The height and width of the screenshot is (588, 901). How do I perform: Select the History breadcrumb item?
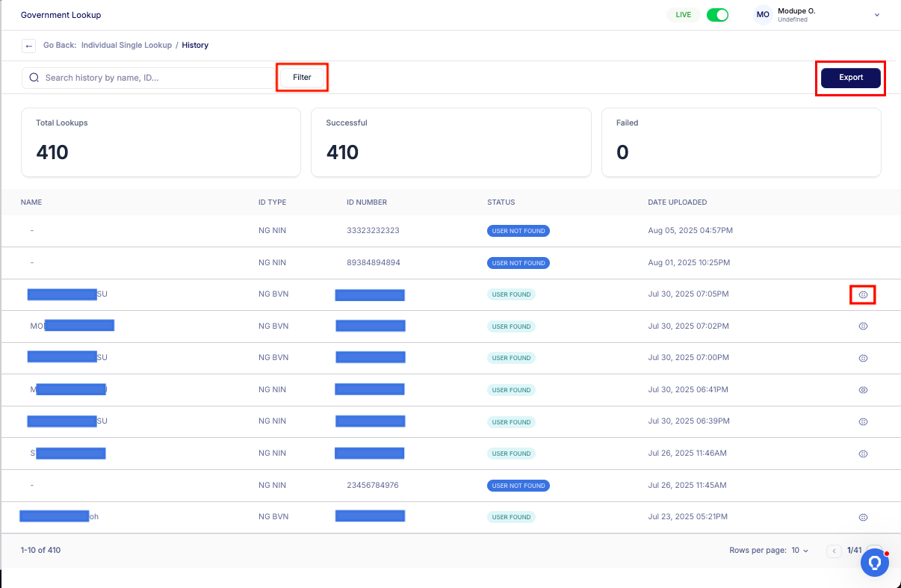click(x=195, y=46)
